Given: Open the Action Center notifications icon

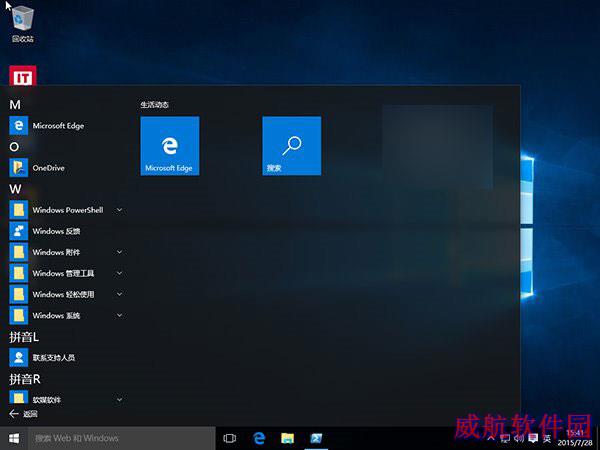Looking at the screenshot, I should 533,439.
